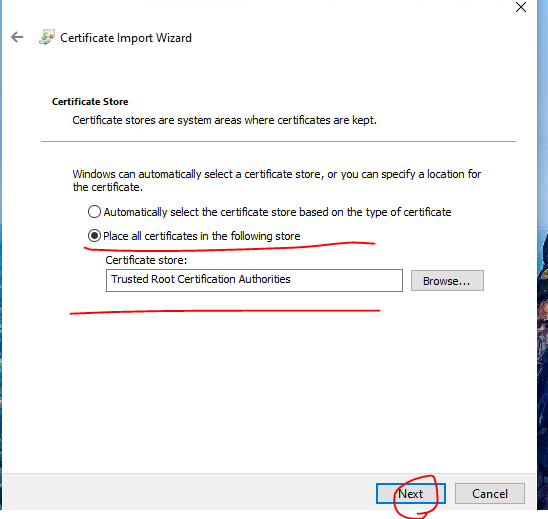This screenshot has height=519, width=548.
Task: Click the 'Certificate store:' field label
Action: [x=146, y=260]
